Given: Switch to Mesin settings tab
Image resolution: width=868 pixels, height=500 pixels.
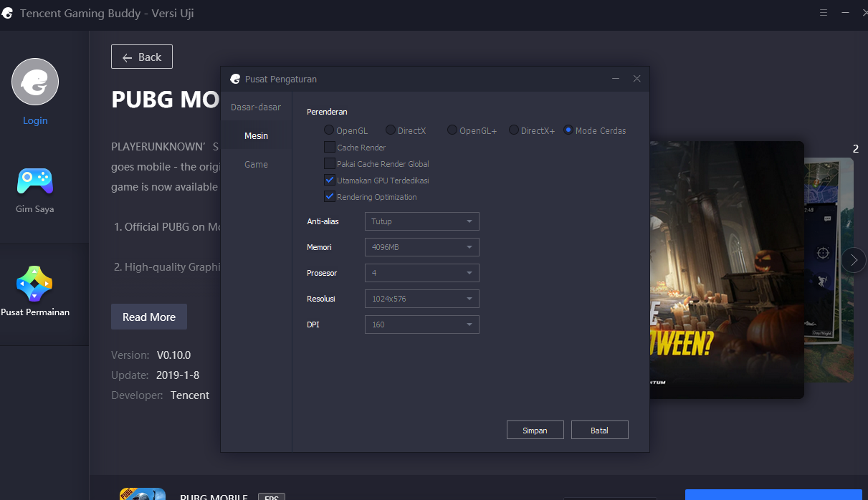Looking at the screenshot, I should [256, 135].
